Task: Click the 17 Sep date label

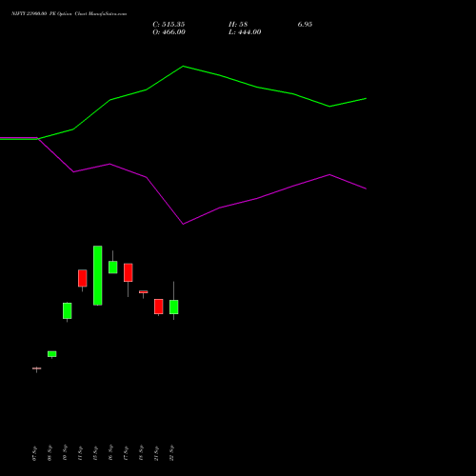Action: pyautogui.click(x=126, y=453)
